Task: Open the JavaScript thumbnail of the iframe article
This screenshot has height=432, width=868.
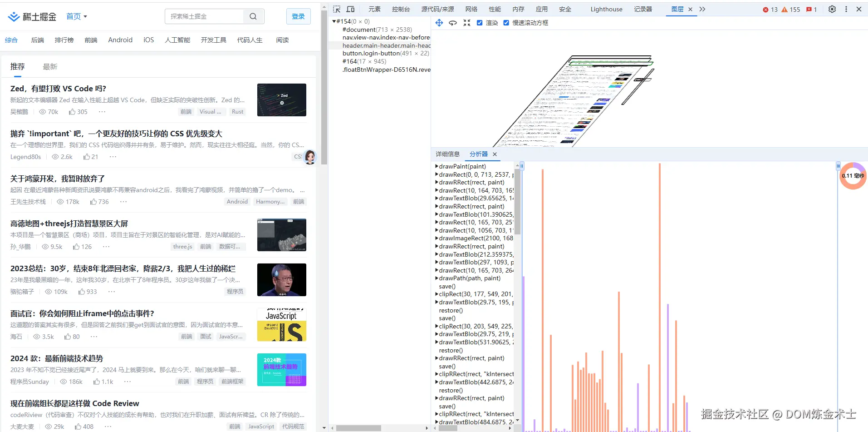Action: coord(282,325)
